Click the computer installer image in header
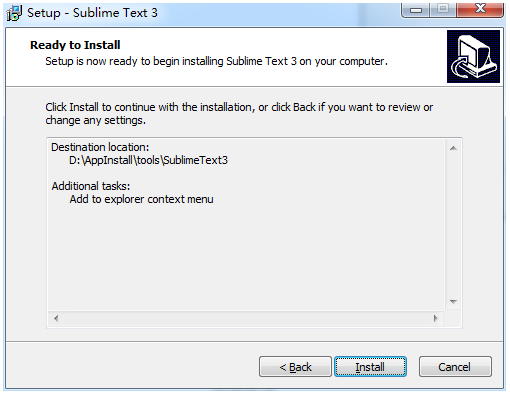510x395 pixels. coord(473,56)
